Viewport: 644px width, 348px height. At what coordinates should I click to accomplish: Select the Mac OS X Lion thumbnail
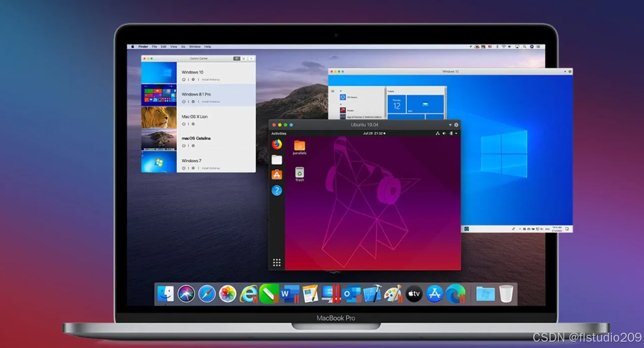point(159,117)
